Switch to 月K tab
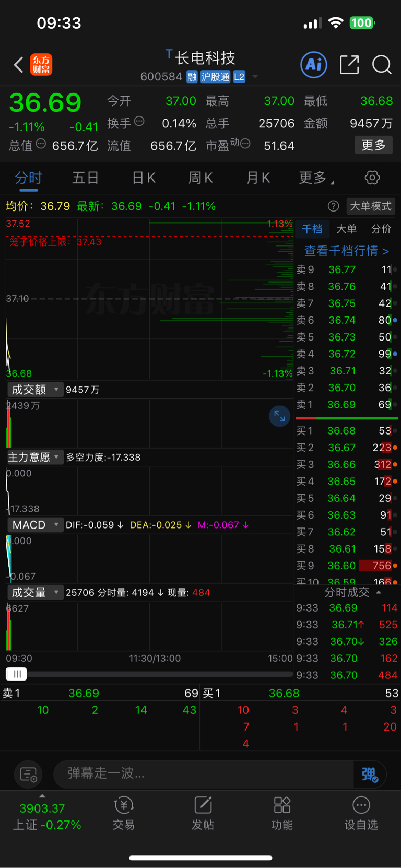The image size is (401, 868). [258, 178]
